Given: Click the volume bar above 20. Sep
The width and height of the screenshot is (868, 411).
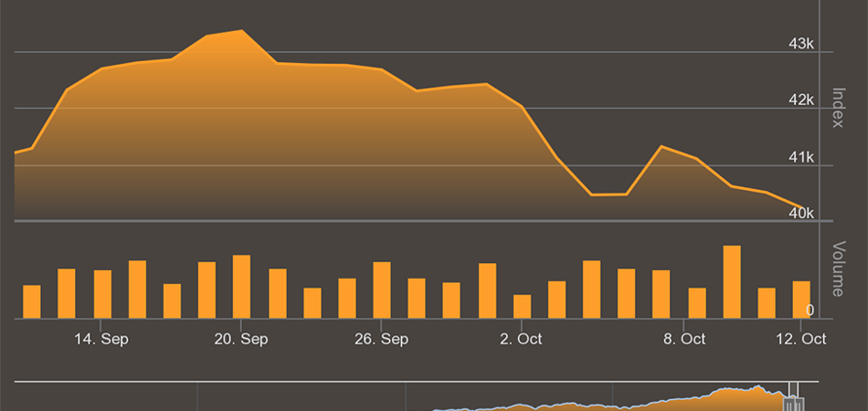Looking at the screenshot, I should pyautogui.click(x=242, y=287).
